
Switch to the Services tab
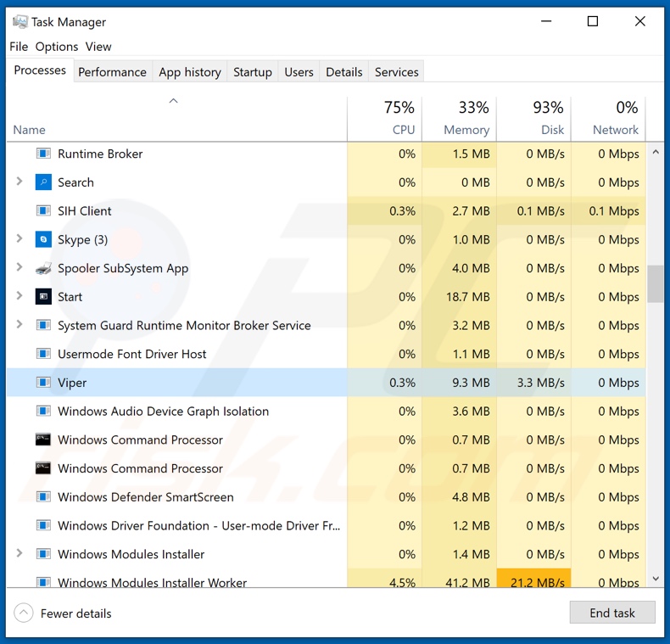point(397,72)
